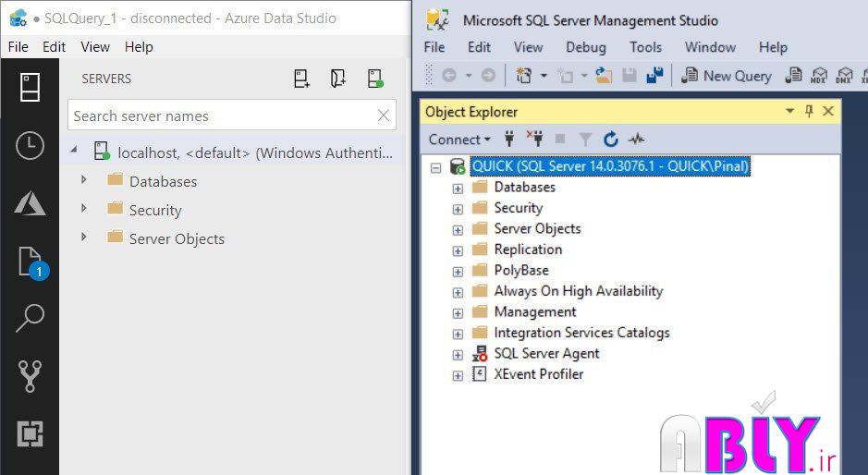Screen dimensions: 868x475
Task: Click New Project icon in SSMS toolbar
Action: click(x=524, y=75)
